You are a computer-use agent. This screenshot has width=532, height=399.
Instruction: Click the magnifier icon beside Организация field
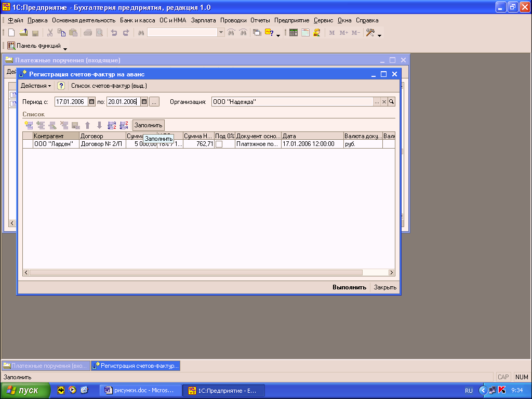coord(392,102)
